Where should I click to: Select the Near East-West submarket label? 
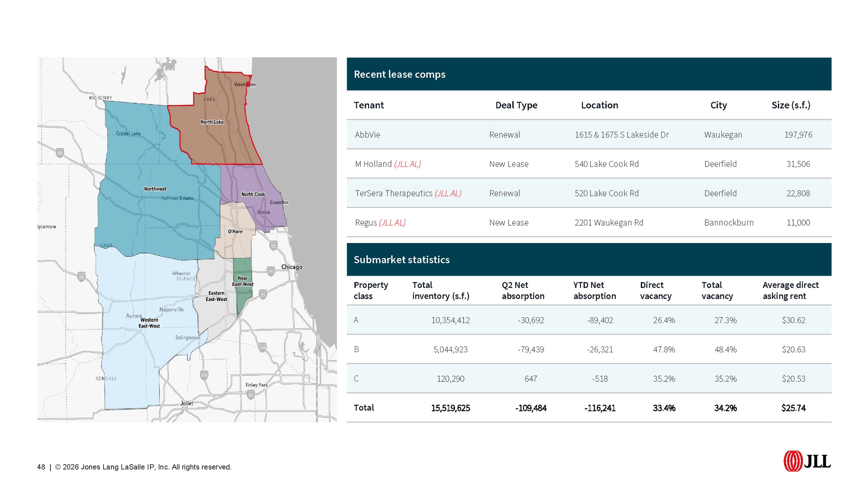243,281
